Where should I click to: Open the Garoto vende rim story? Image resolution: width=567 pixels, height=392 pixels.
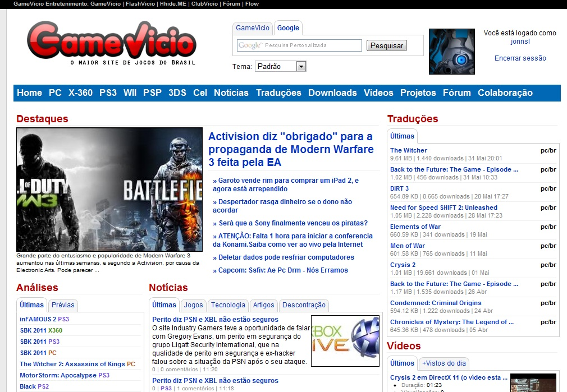pos(286,185)
